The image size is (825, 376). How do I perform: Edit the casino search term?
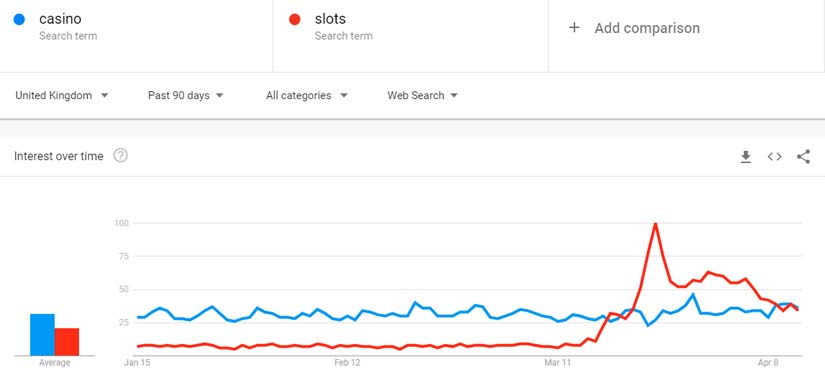tap(60, 19)
